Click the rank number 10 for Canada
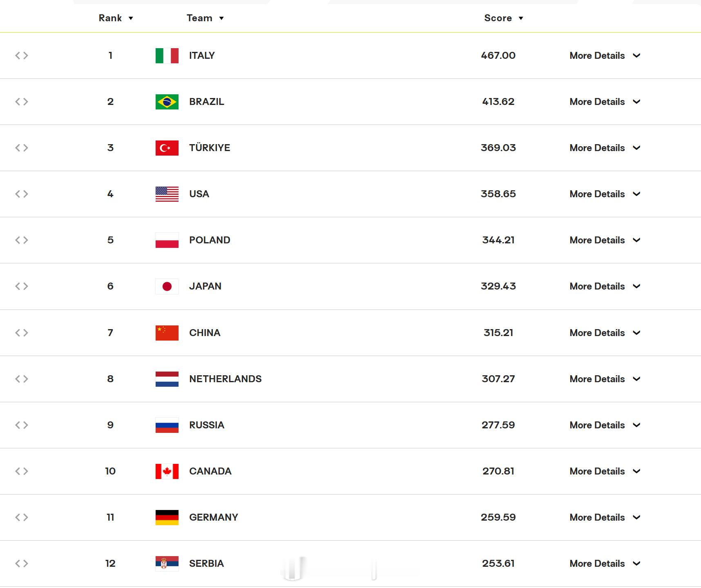 pos(110,471)
